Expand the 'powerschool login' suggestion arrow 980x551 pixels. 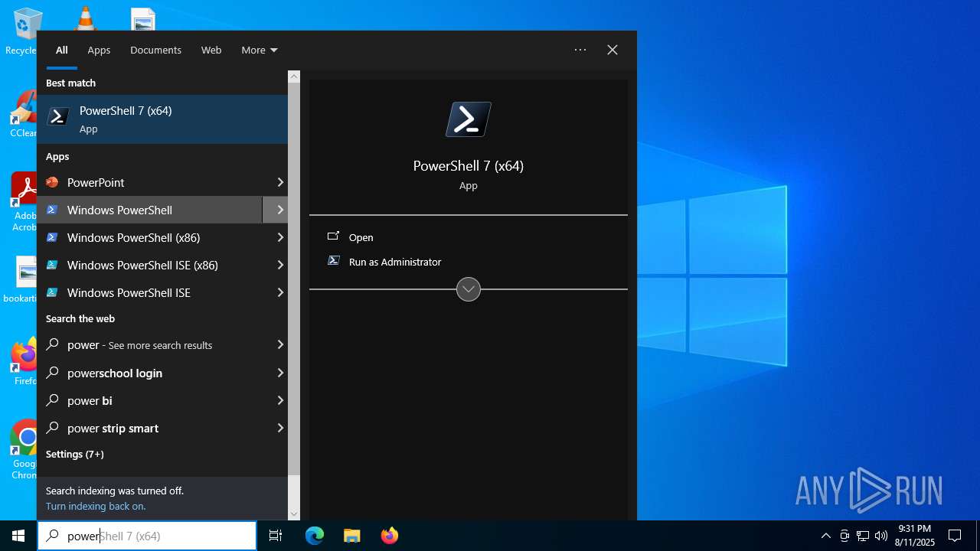[x=280, y=373]
